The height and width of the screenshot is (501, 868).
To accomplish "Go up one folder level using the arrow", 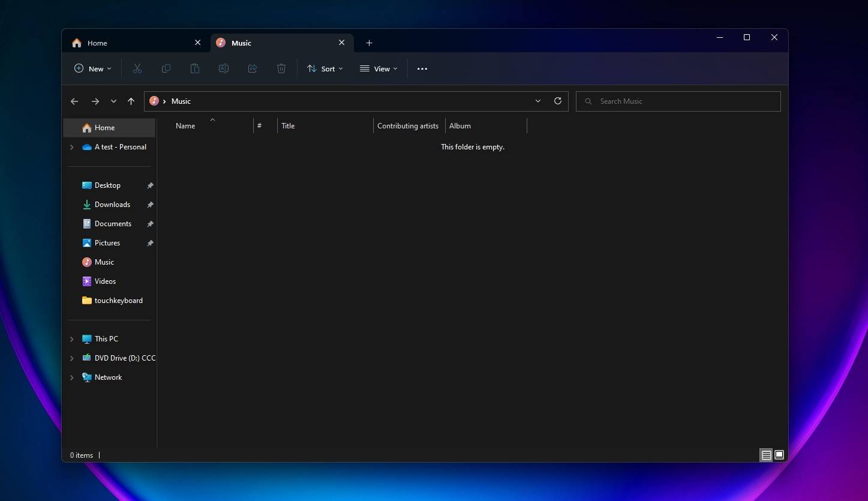I will (131, 101).
